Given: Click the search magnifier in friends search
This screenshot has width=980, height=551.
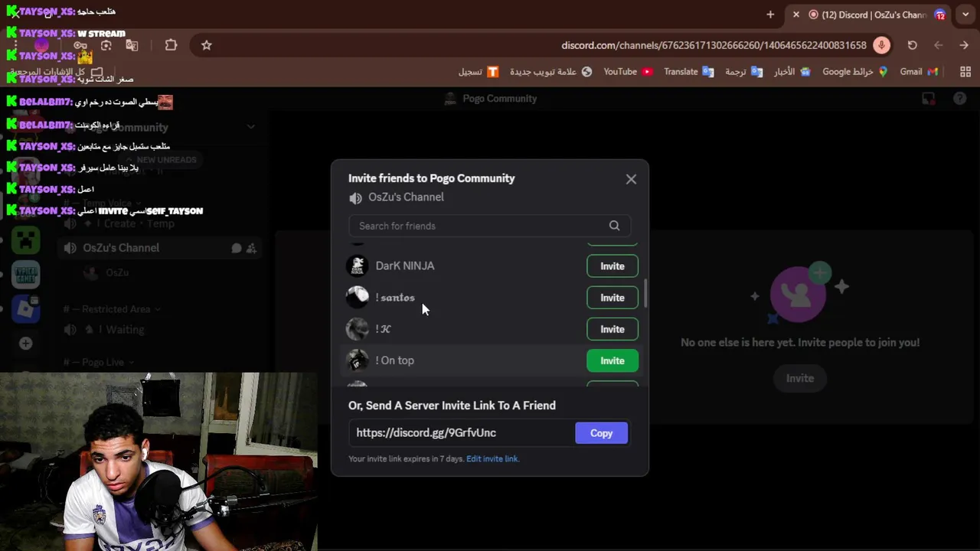Looking at the screenshot, I should click(x=614, y=226).
